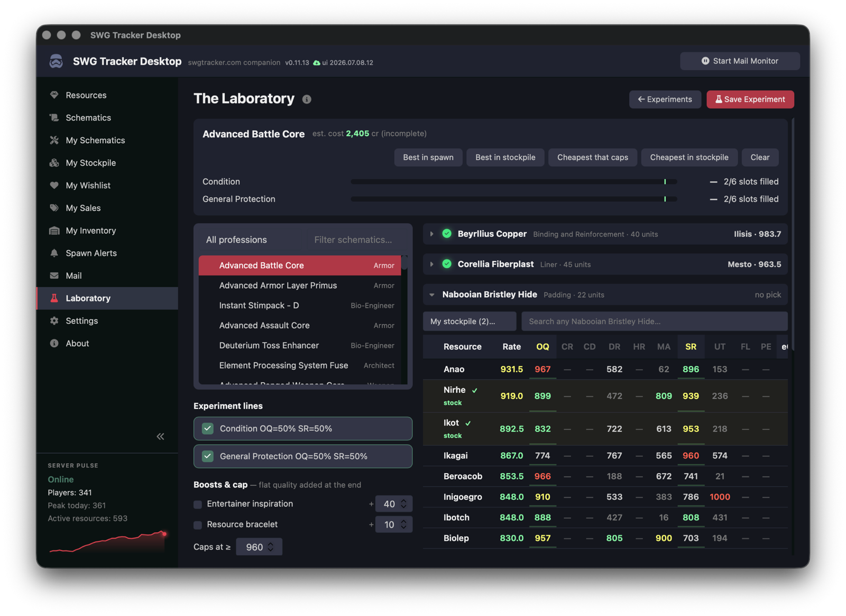Sort table by Rate column header
Viewport: 846px width, 616px height.
511,347
